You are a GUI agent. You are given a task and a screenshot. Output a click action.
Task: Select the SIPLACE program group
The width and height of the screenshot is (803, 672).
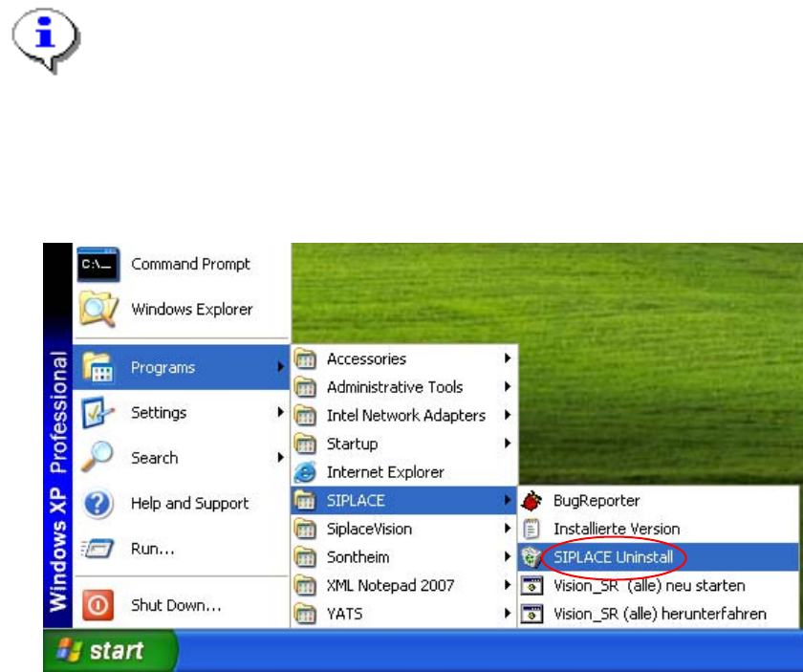(404, 500)
